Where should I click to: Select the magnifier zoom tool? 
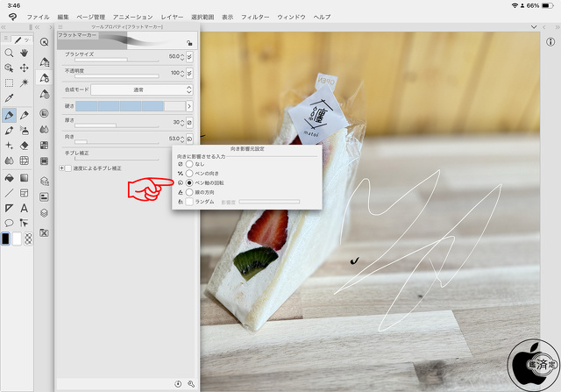coord(9,53)
